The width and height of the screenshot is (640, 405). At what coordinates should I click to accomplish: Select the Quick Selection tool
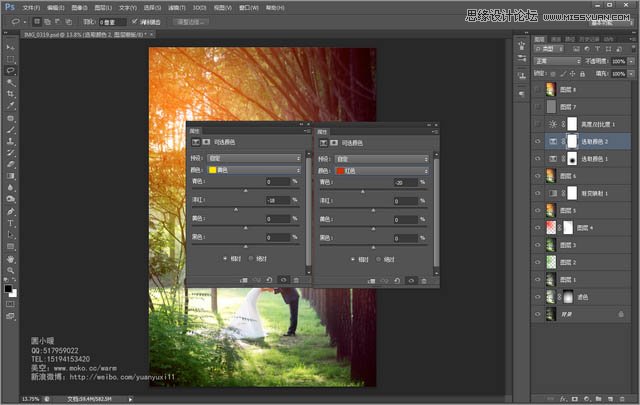click(10, 82)
